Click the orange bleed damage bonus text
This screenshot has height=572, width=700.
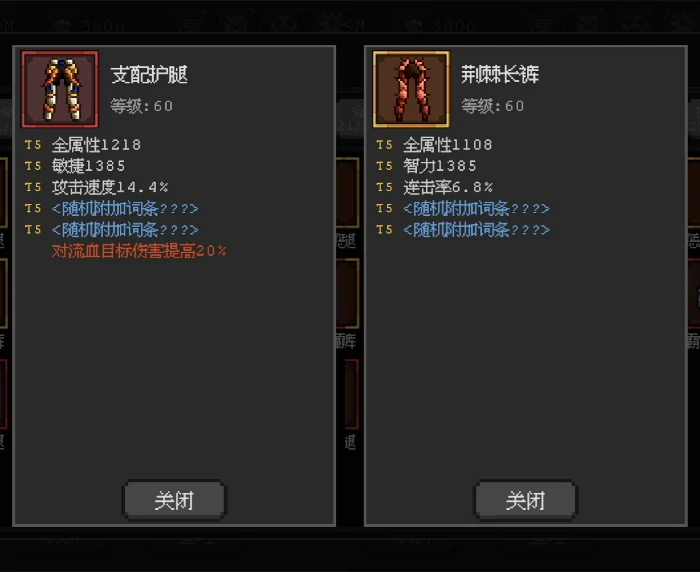click(x=139, y=251)
